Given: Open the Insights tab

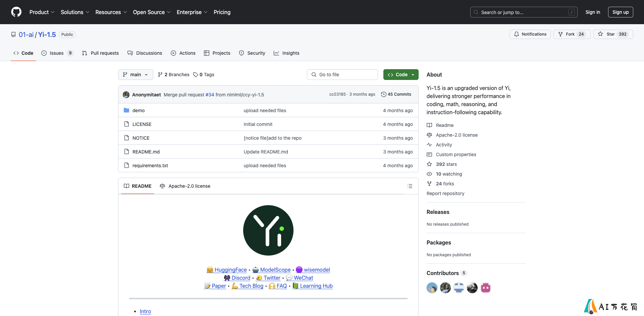Looking at the screenshot, I should point(286,53).
